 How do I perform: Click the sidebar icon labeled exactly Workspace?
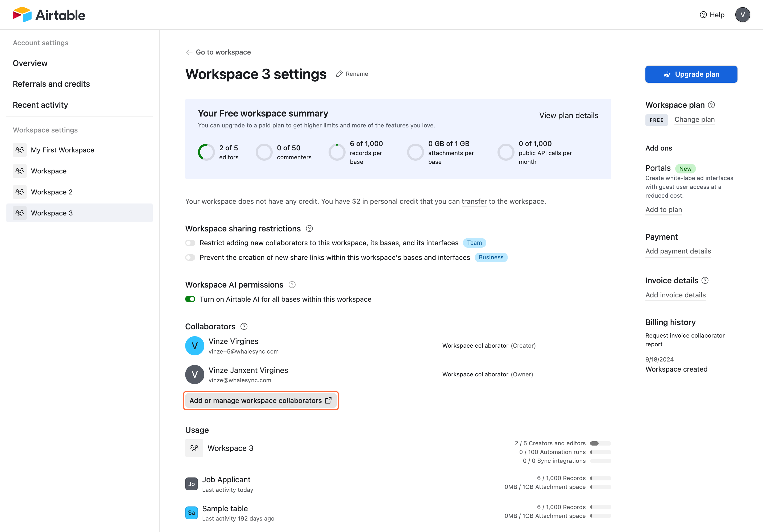pos(20,171)
